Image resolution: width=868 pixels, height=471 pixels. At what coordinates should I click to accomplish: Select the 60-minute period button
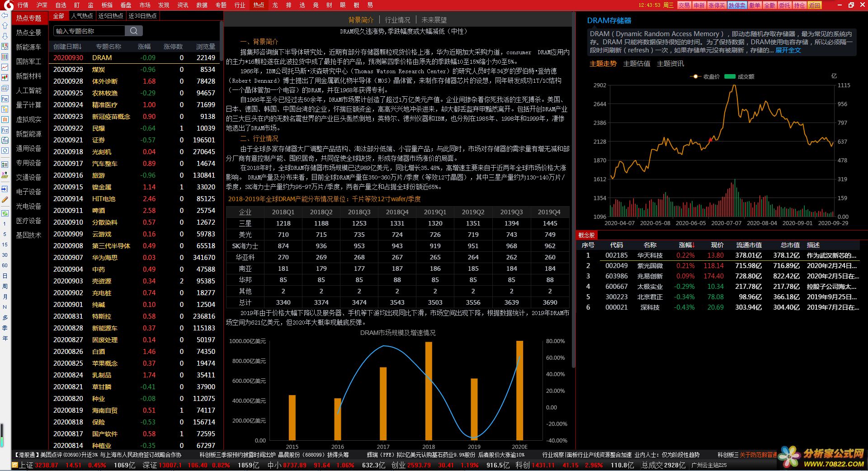(x=5, y=265)
